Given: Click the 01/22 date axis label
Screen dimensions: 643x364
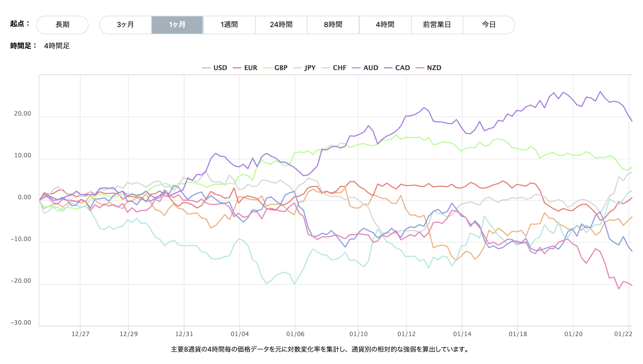Looking at the screenshot, I should [623, 334].
